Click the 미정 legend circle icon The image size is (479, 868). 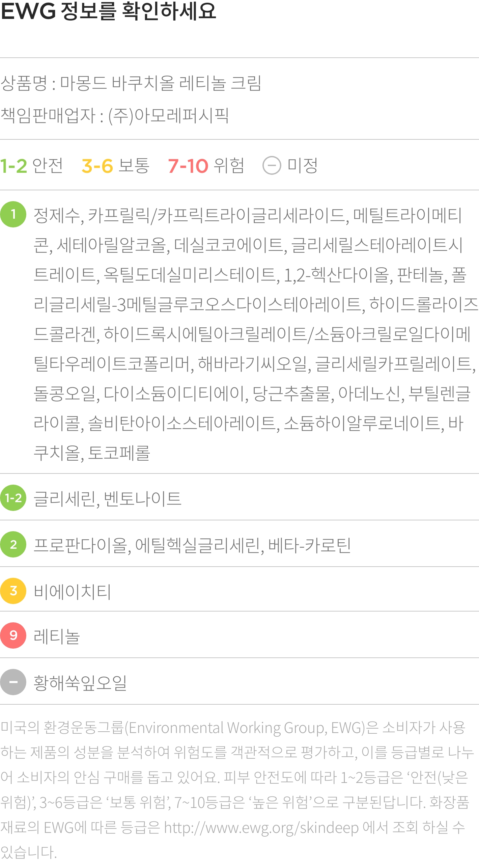(x=272, y=166)
